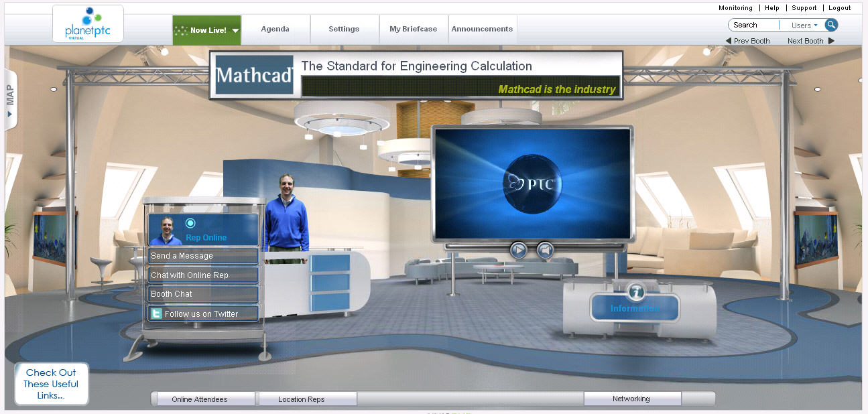Click the Help link
The image size is (868, 414).
pos(772,8)
